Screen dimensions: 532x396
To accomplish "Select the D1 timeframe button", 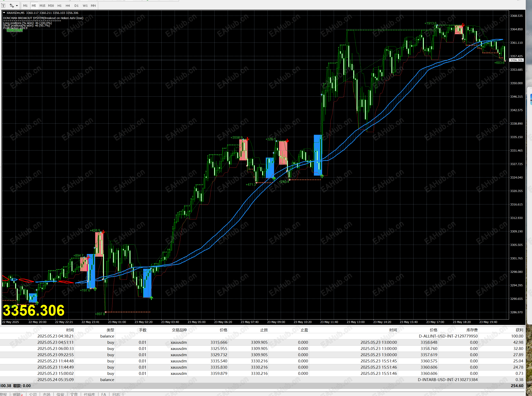I will [x=76, y=6].
